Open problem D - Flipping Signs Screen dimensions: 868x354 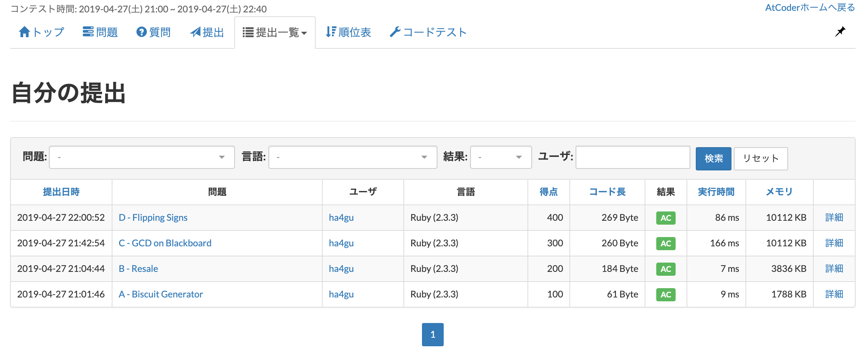(x=152, y=217)
